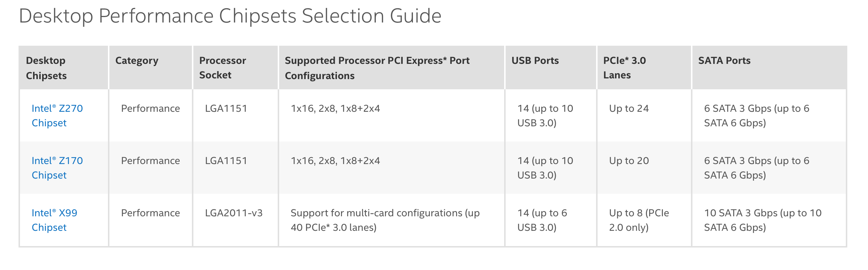Click the LGA1151 cell in the Z270 row
This screenshot has height=270, width=868.
click(226, 109)
